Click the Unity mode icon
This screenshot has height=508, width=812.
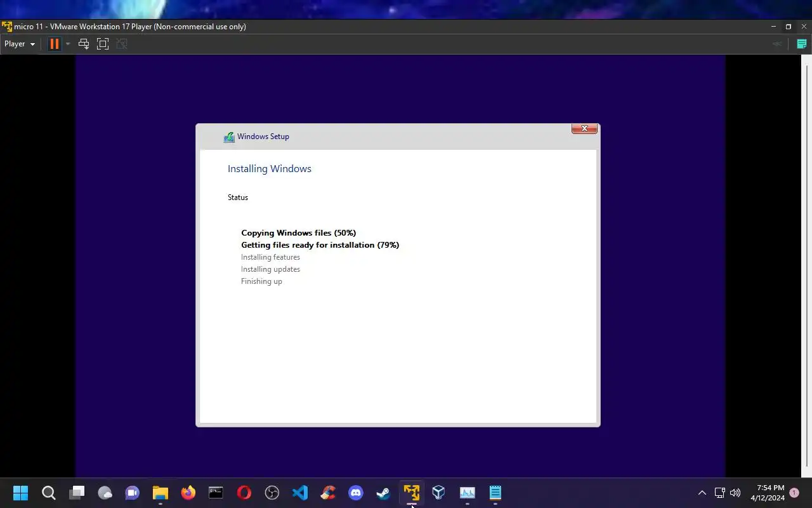pos(122,44)
